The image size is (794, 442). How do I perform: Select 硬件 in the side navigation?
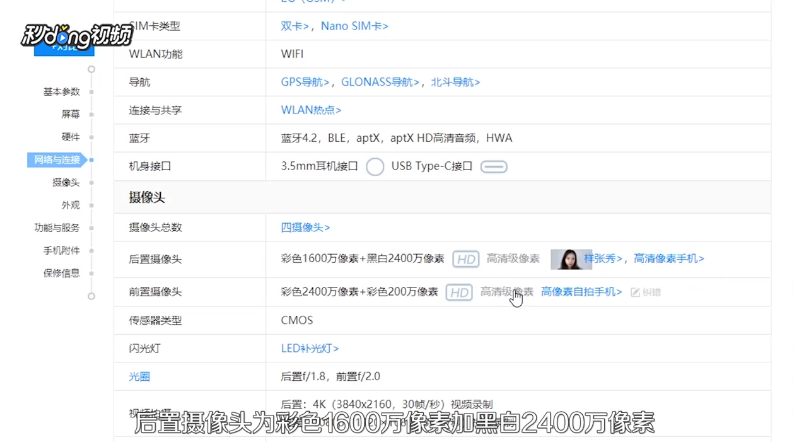[x=70, y=137]
